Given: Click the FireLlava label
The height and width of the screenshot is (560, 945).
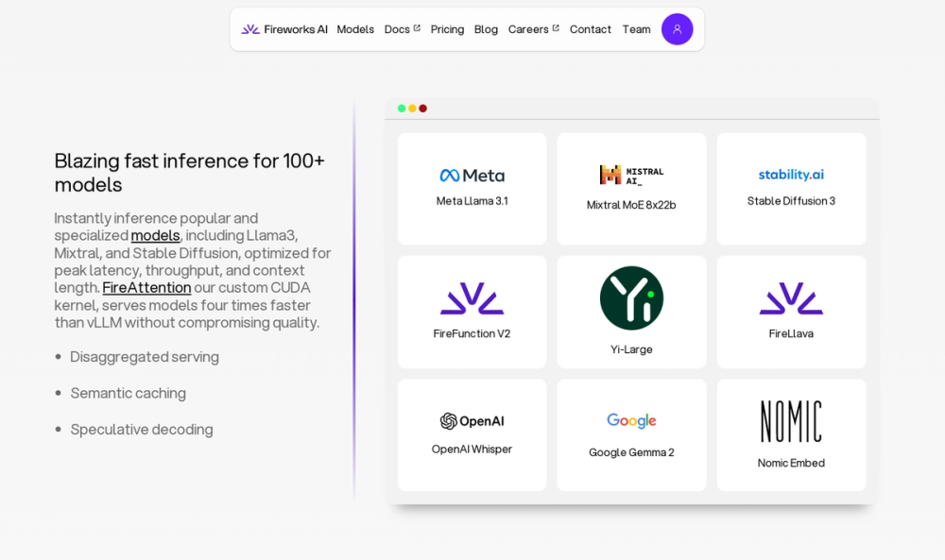Looking at the screenshot, I should 791,333.
